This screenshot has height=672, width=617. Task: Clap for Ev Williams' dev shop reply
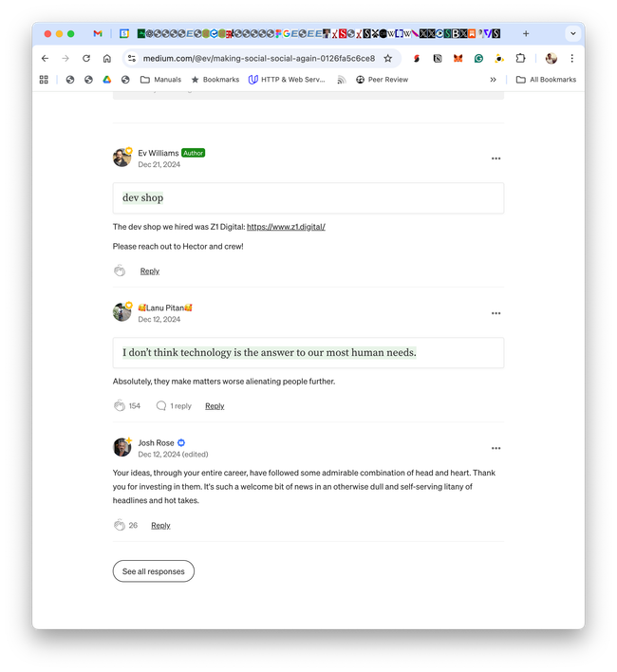tap(120, 271)
